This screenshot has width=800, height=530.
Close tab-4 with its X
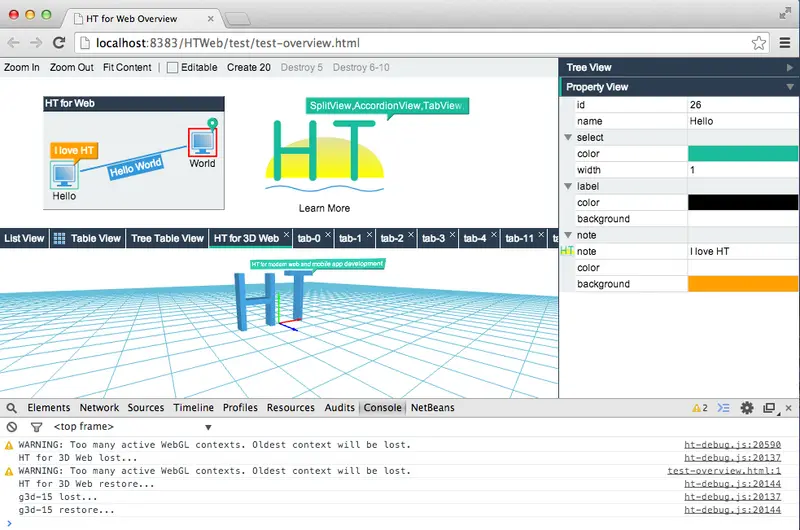tap(494, 234)
